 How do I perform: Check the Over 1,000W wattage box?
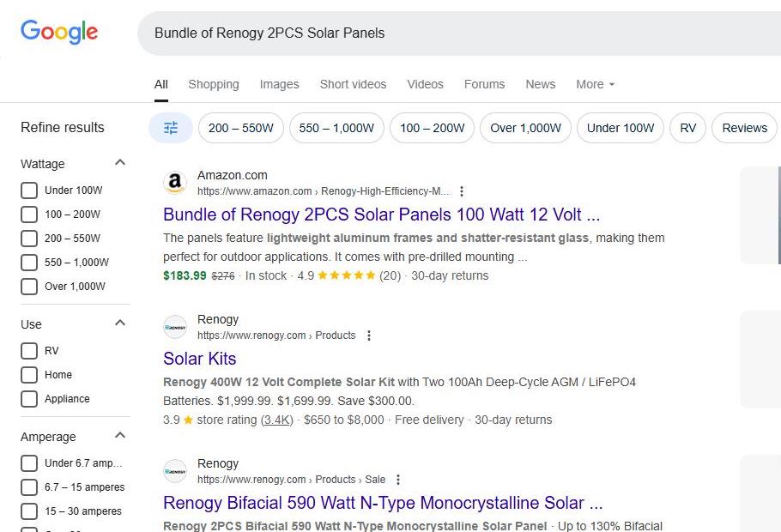[x=29, y=287]
